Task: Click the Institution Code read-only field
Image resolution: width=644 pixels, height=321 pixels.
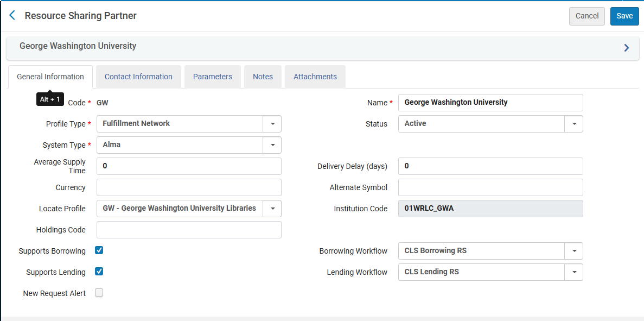Action: [490, 209]
